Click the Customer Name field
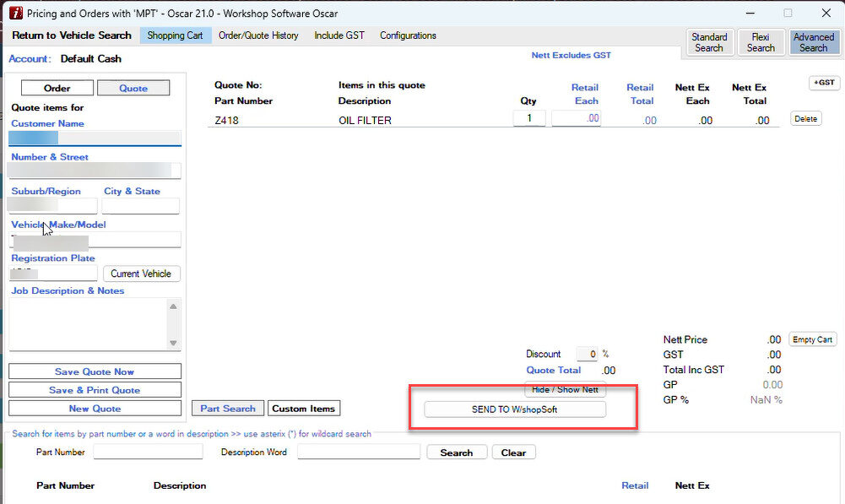 coord(95,138)
